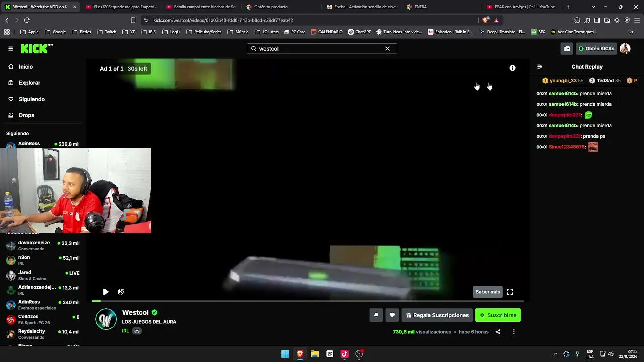Play the video
Screen dimensions: 644x362
pyautogui.click(x=106, y=292)
